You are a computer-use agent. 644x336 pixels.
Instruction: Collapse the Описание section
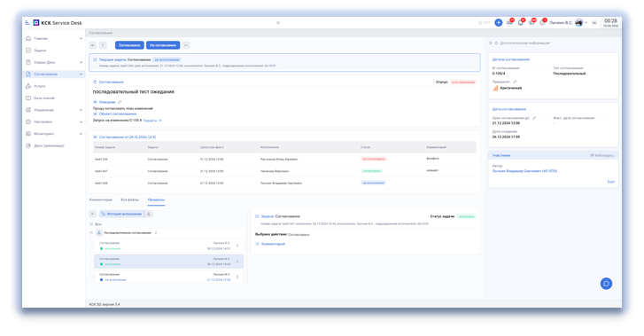pos(95,102)
